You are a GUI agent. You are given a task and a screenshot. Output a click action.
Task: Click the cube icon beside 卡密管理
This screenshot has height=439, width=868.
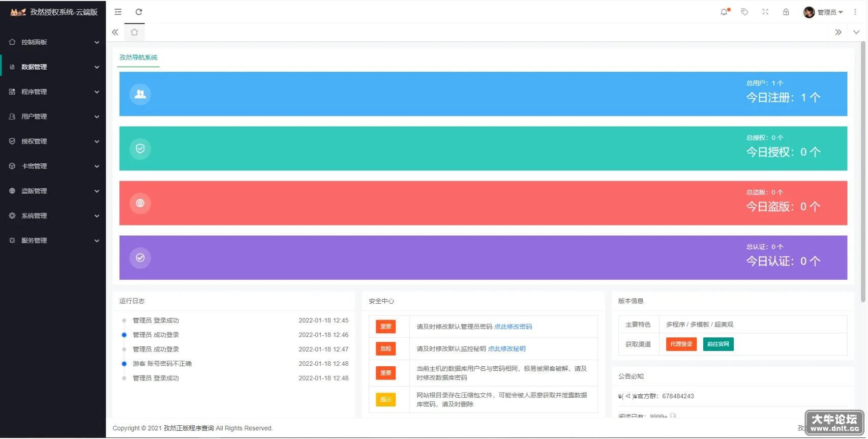(12, 166)
